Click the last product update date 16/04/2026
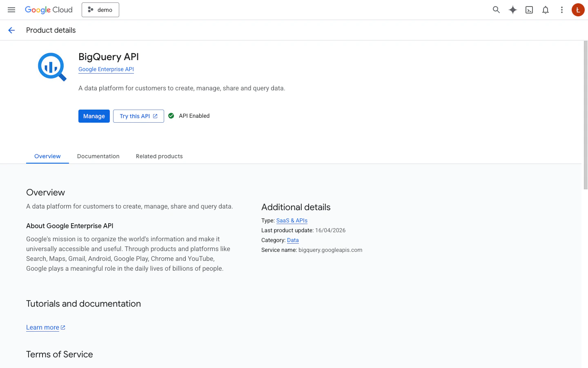This screenshot has height=368, width=588. click(x=330, y=230)
